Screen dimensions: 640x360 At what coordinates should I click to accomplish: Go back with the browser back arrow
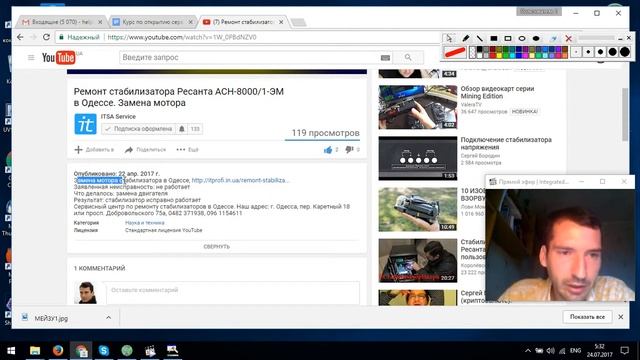[20, 37]
